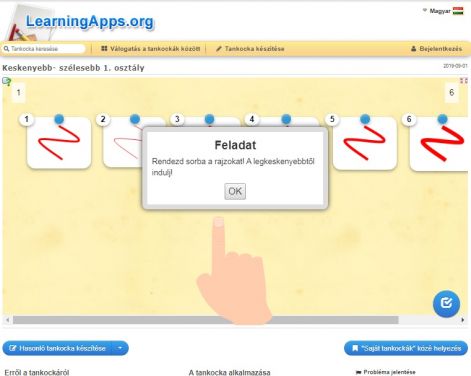Expand arrow beside Hasonló tankocka készítése
This screenshot has height=376, width=471.
pos(120,348)
